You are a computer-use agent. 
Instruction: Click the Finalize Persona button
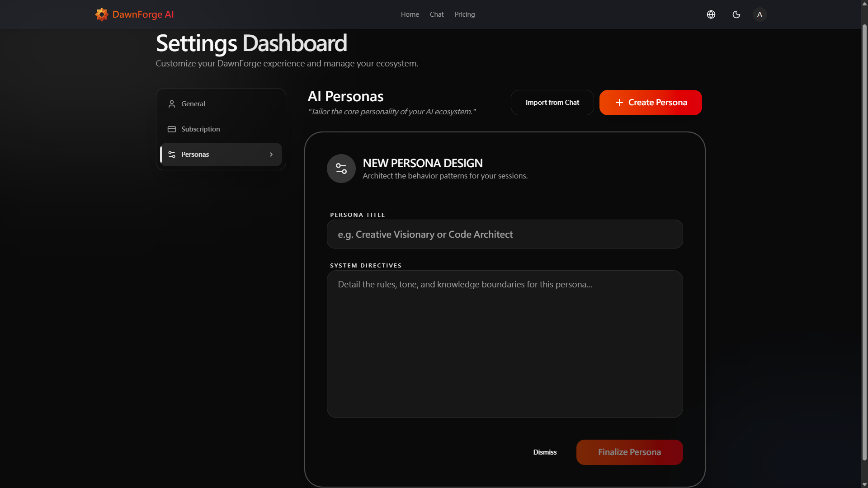coord(629,452)
